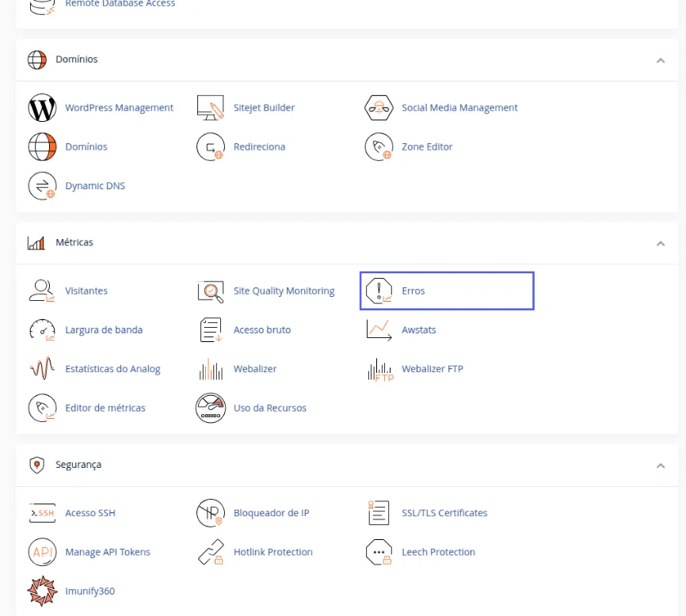The image size is (686, 616).
Task: Open the Leech Protection link
Action: (438, 552)
